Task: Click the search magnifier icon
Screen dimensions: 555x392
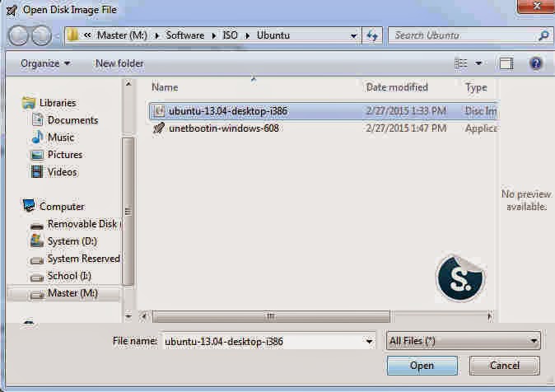Action: (x=543, y=35)
